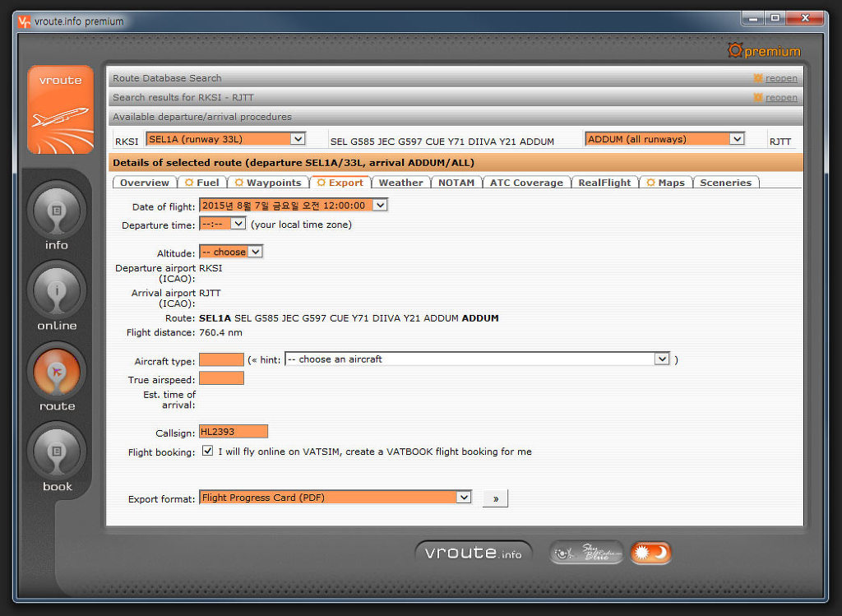Viewport: 842px width, 616px height.
Task: Toggle VATBOOK flight booking checkbox
Action: [207, 451]
